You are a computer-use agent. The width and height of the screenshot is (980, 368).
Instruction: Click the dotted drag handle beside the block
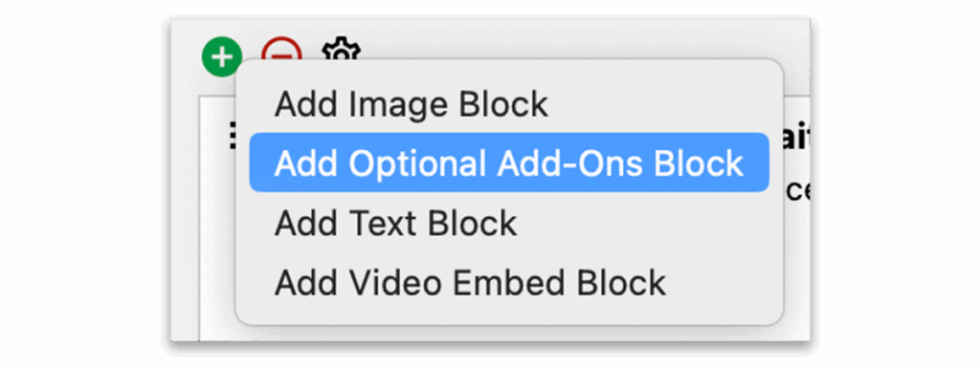(x=233, y=136)
